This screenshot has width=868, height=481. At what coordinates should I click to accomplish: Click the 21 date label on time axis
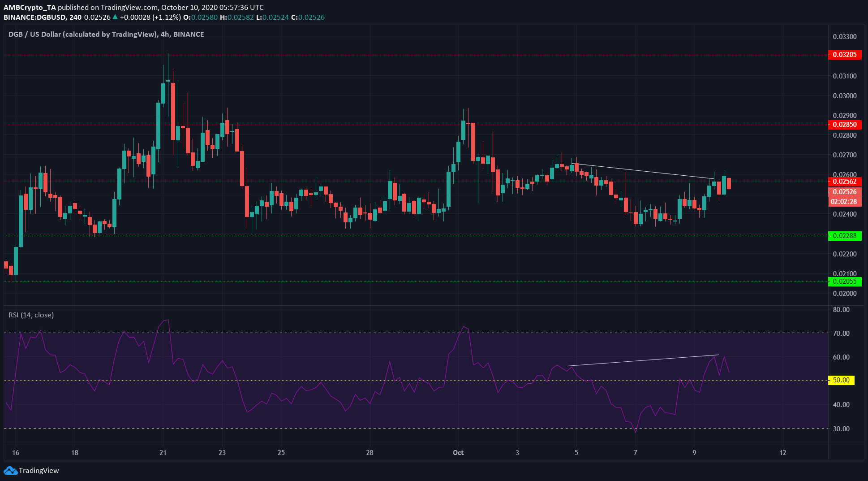(163, 453)
